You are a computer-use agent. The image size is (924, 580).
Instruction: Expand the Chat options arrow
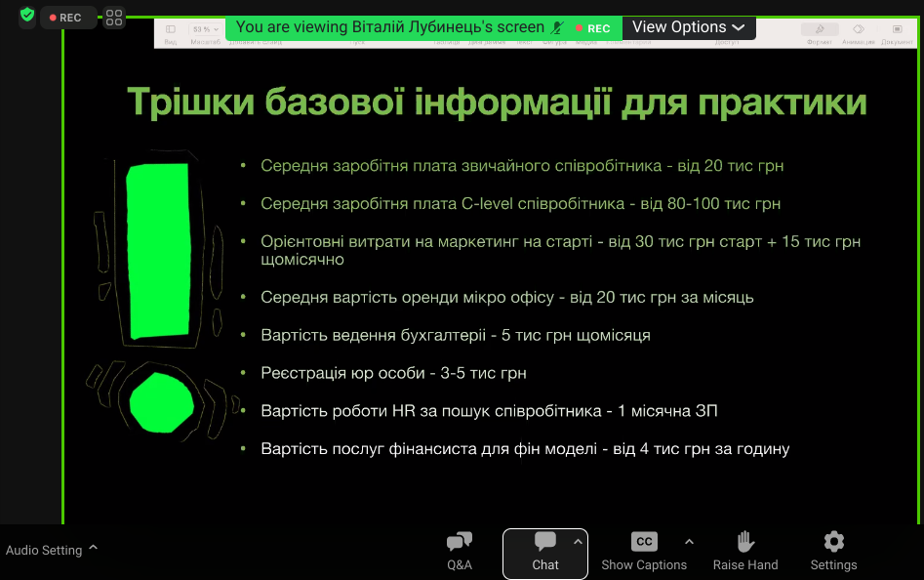[x=577, y=542]
